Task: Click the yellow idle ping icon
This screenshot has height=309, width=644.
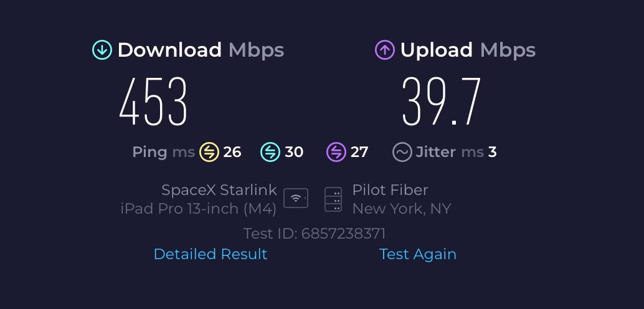Action: point(209,152)
